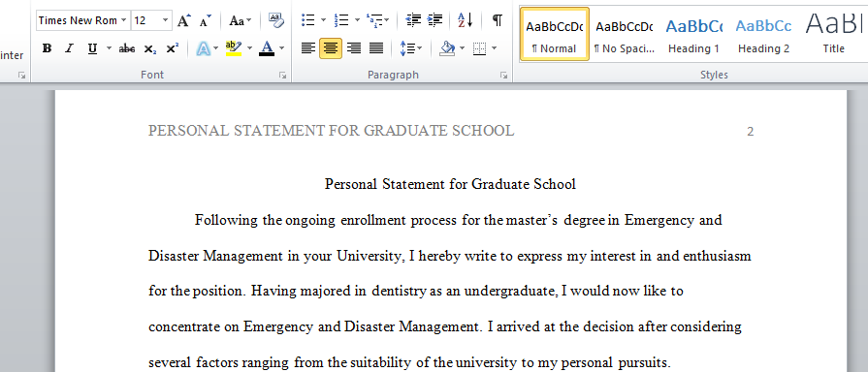Viewport: 868px width, 372px height.
Task: Open highlight color dropdown arrow
Action: point(249,48)
